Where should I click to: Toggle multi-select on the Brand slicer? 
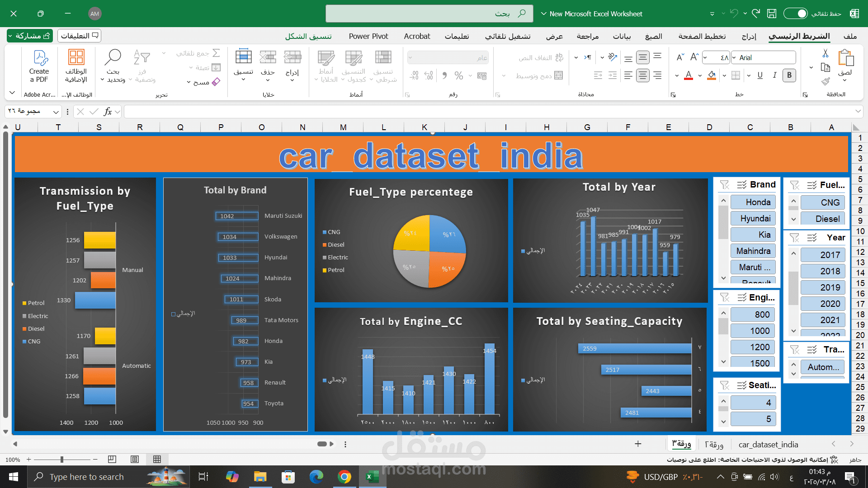coord(741,185)
